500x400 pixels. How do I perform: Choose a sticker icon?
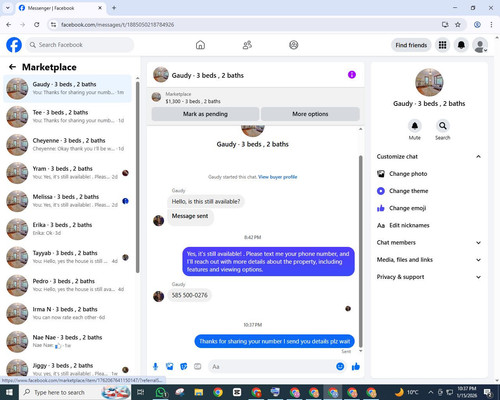tap(184, 367)
